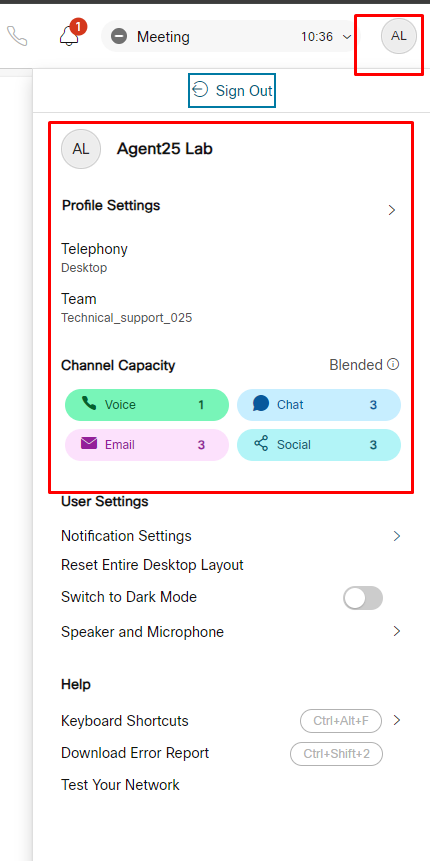
Task: Click the AL avatar in top header
Action: click(x=399, y=36)
